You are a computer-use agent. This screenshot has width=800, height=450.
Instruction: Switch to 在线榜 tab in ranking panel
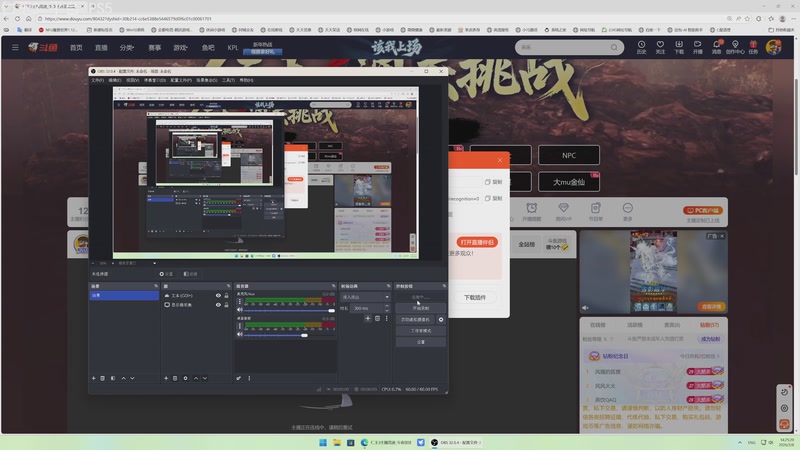[597, 324]
